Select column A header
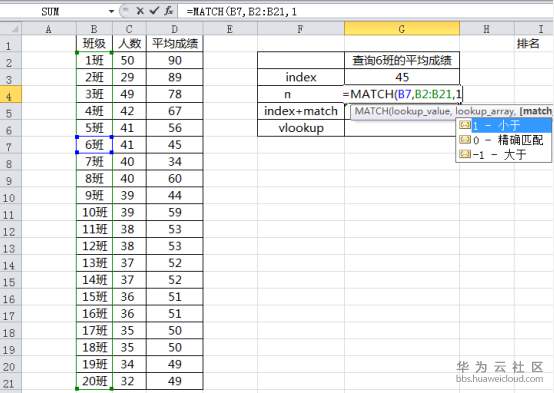 [x=49, y=29]
